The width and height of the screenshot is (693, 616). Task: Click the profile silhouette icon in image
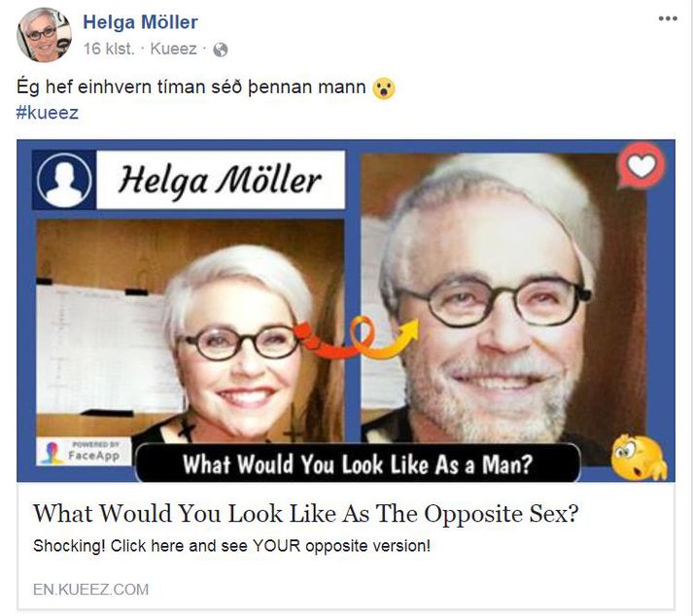(64, 180)
